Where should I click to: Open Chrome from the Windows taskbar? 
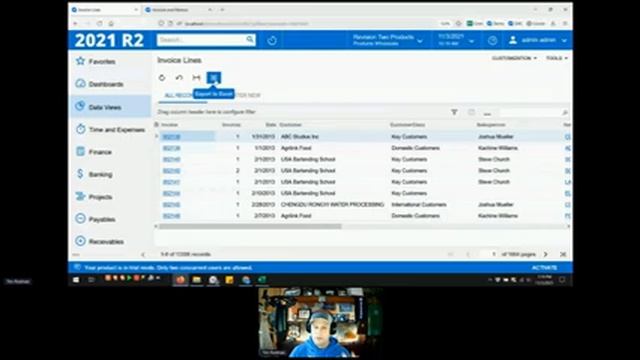(245, 280)
